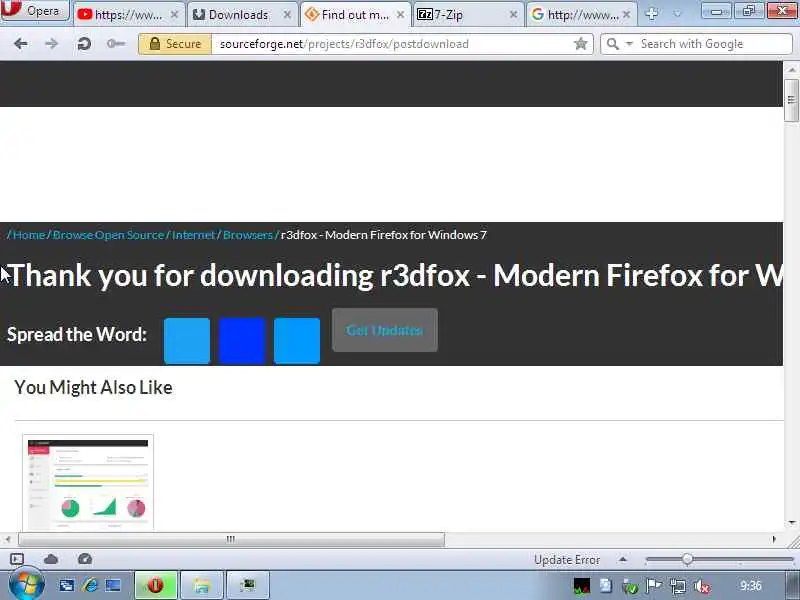Open Internet Explorer from quick launch
Viewport: 800px width, 600px height.
point(90,586)
